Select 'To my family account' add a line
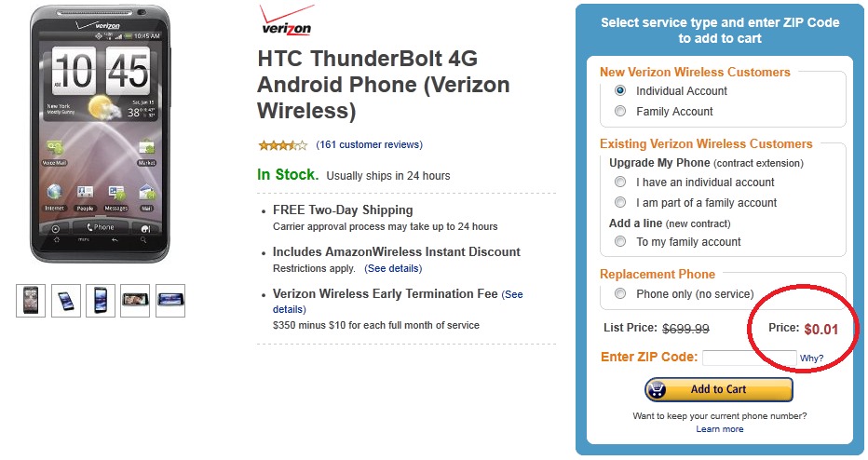Image resolution: width=868 pixels, height=460 pixels. point(620,242)
